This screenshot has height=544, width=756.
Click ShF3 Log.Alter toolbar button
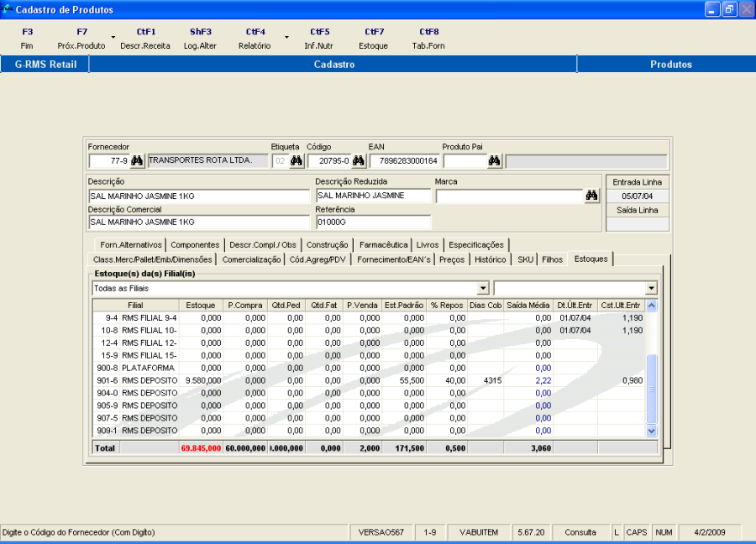click(x=200, y=39)
